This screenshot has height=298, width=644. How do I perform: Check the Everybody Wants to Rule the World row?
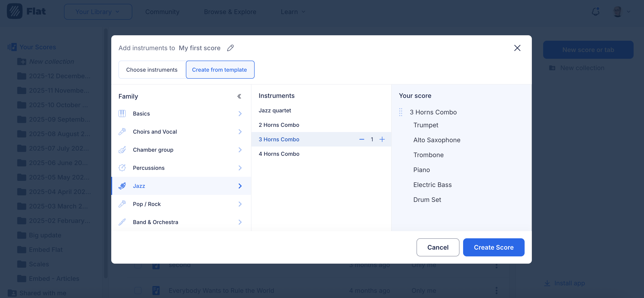[138, 290]
